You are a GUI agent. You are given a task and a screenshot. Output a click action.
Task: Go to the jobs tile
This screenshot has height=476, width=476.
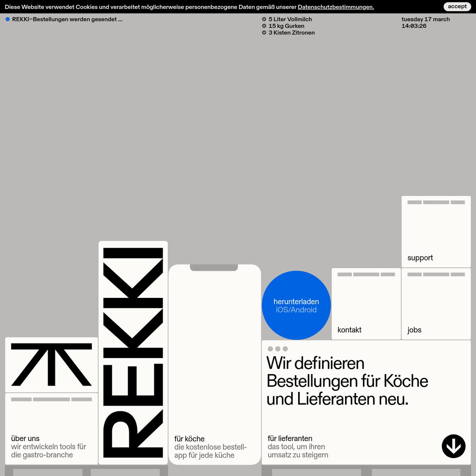point(436,304)
